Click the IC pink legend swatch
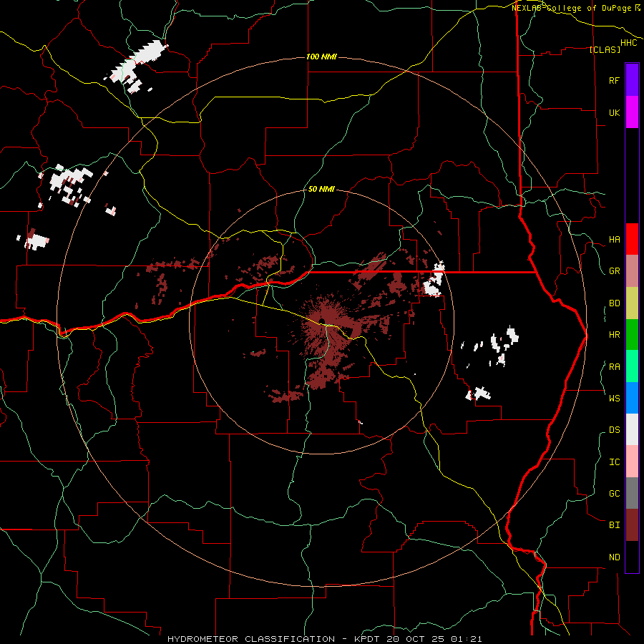 (632, 462)
